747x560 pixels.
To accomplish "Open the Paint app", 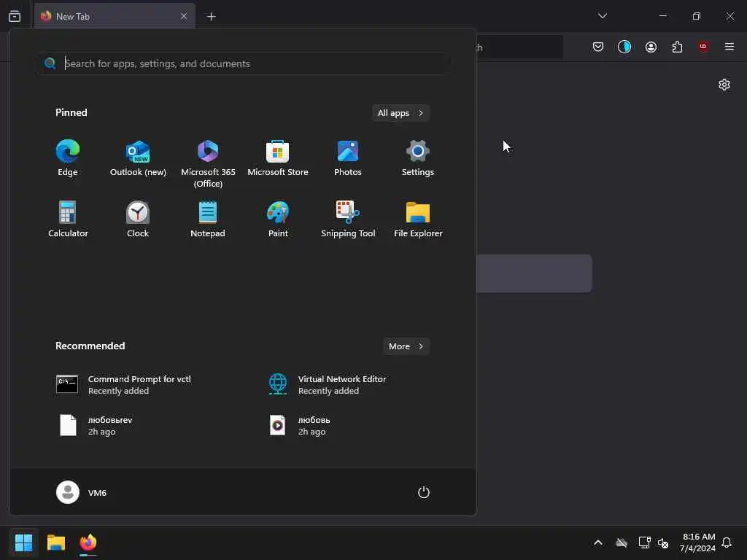I will point(278,219).
